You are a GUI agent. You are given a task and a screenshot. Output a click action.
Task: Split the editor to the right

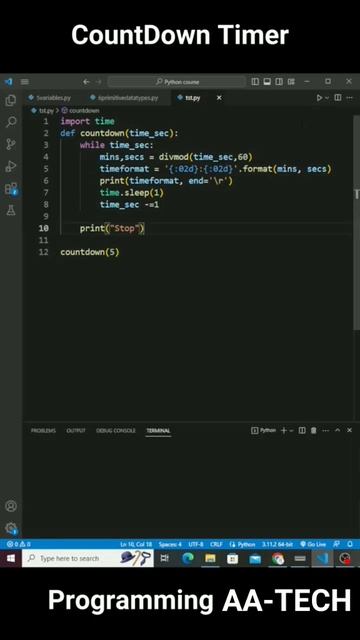point(338,98)
